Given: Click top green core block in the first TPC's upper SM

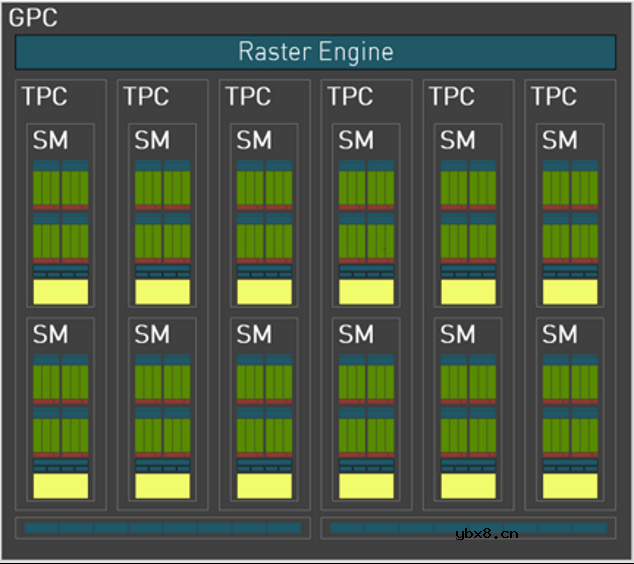Looking at the screenshot, I should click(x=61, y=187).
